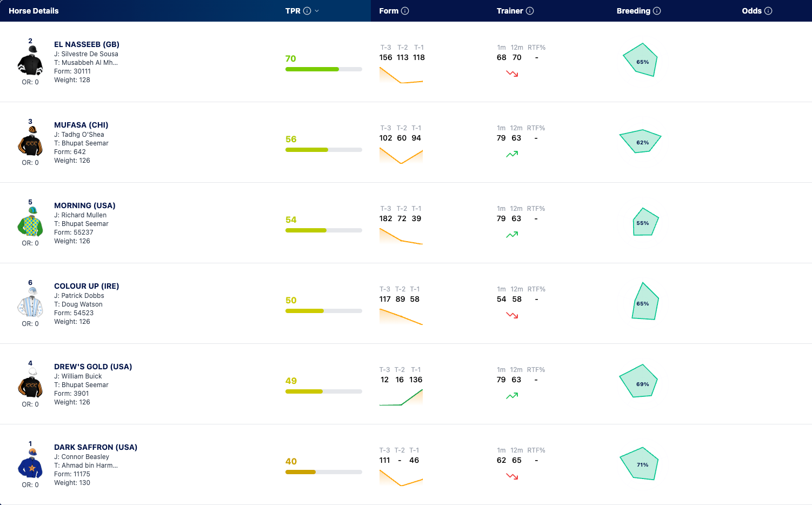Click Mufasa's green upward trainer trend arrow

click(x=512, y=154)
